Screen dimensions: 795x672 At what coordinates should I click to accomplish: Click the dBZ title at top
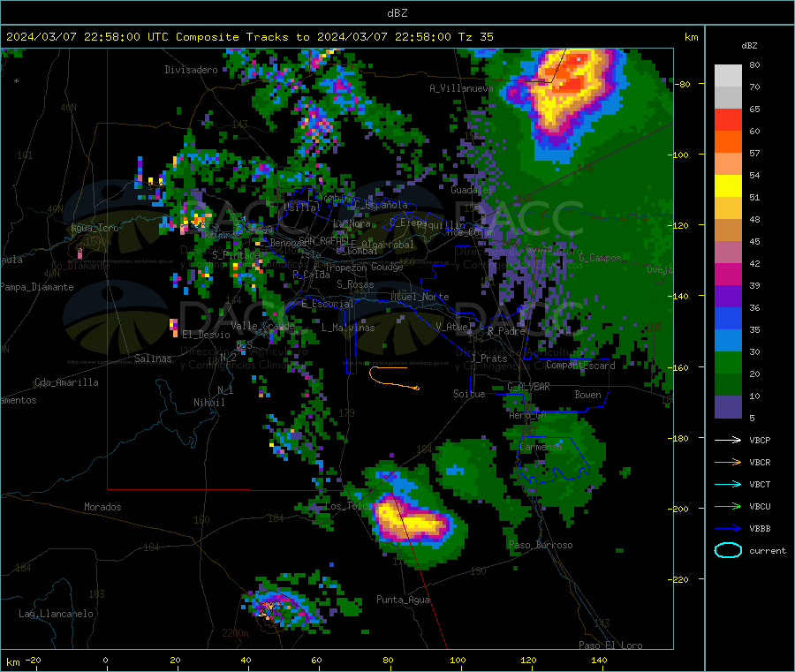397,13
